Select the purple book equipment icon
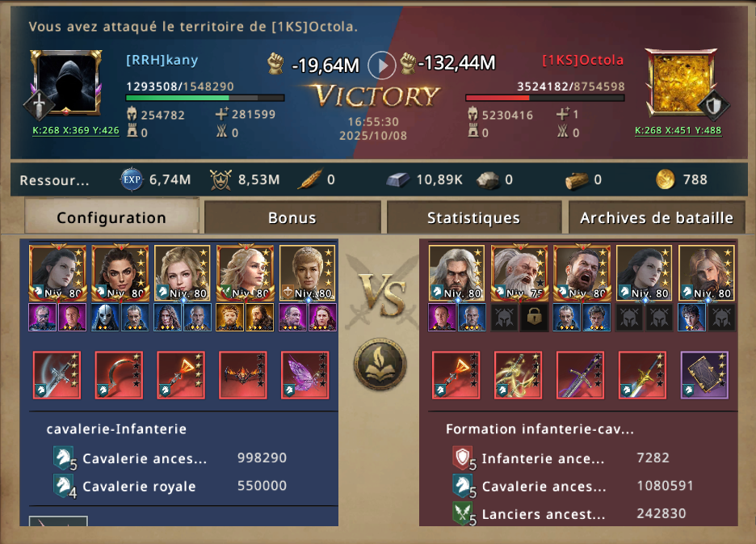The image size is (756, 544). pos(704,375)
